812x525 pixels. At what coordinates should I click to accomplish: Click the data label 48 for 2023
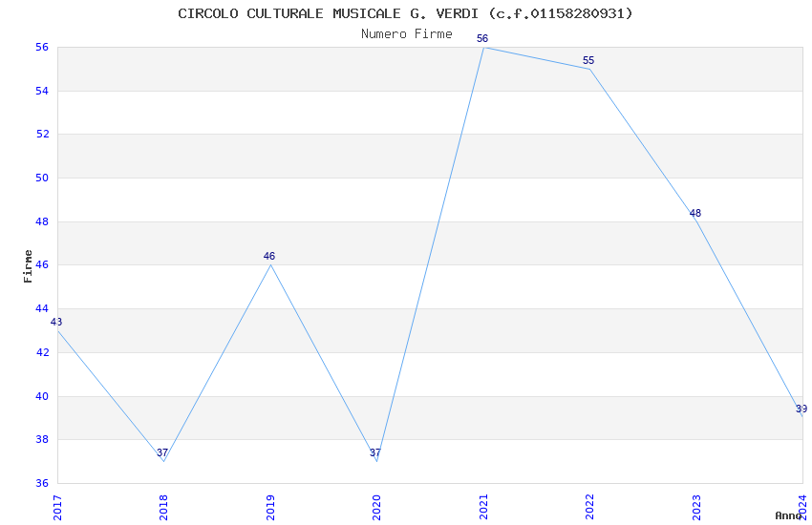(694, 213)
